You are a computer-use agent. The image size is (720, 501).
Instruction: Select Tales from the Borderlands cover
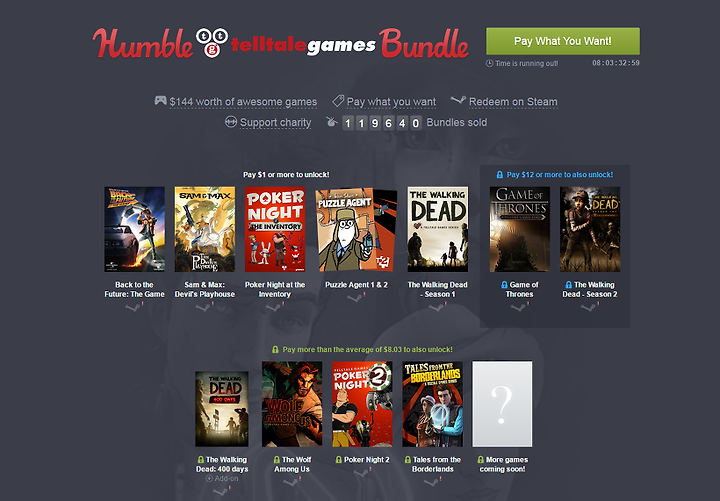tap(433, 404)
